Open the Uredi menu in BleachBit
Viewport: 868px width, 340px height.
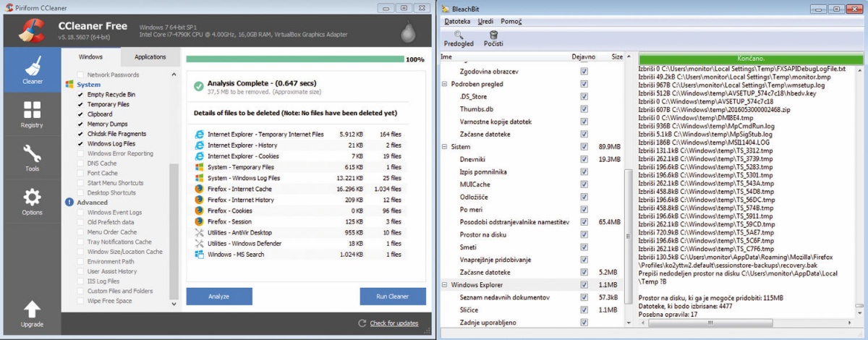point(484,22)
